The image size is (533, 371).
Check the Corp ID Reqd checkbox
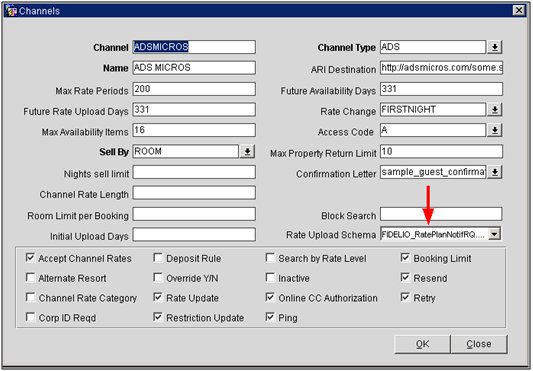click(x=30, y=317)
